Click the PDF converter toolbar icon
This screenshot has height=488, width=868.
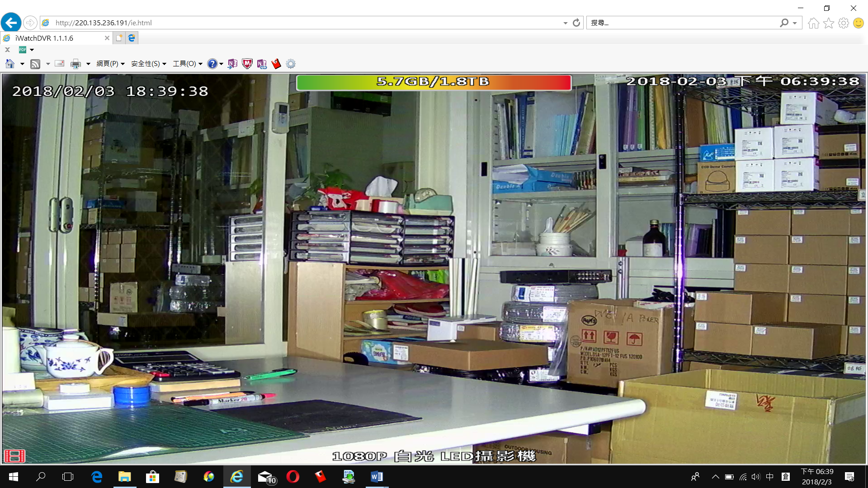point(23,50)
